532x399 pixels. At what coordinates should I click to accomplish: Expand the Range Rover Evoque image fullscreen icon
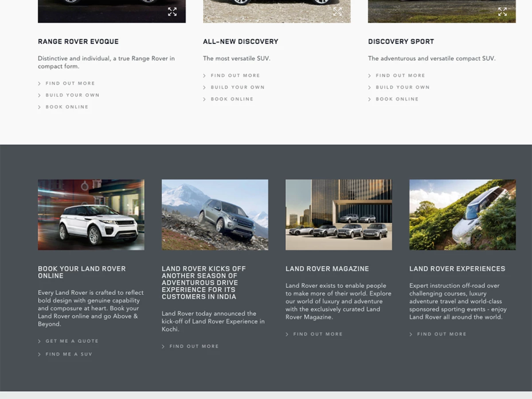pyautogui.click(x=172, y=12)
